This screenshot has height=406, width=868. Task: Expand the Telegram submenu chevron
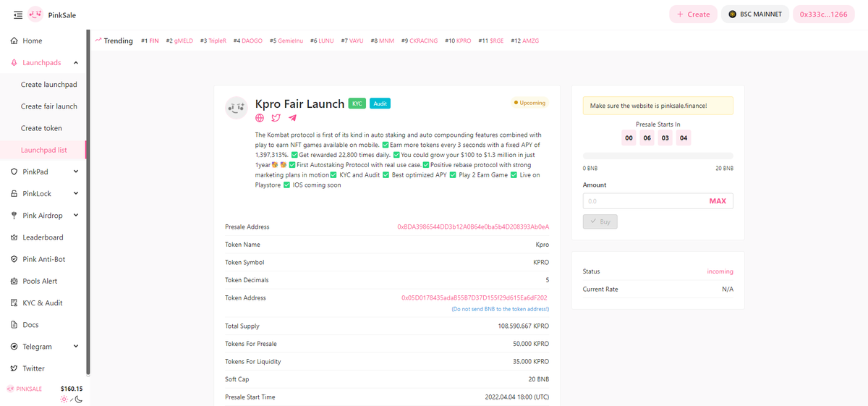point(76,347)
